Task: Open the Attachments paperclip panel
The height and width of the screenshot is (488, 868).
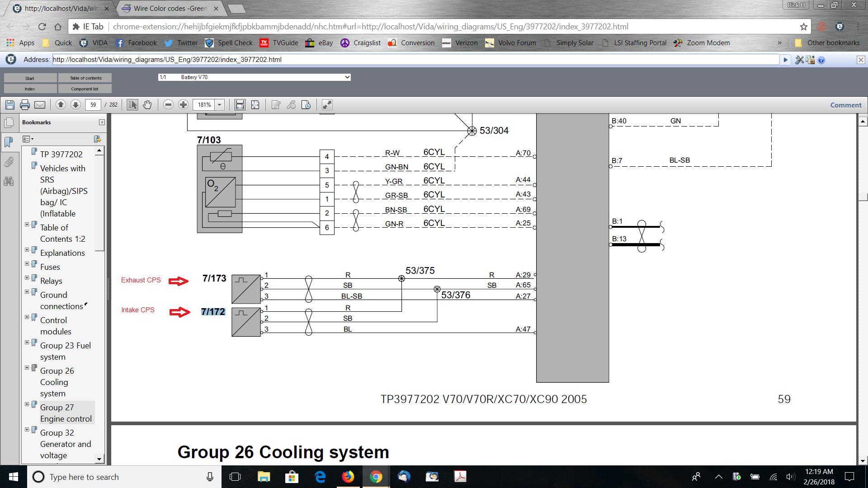Action: click(x=9, y=162)
